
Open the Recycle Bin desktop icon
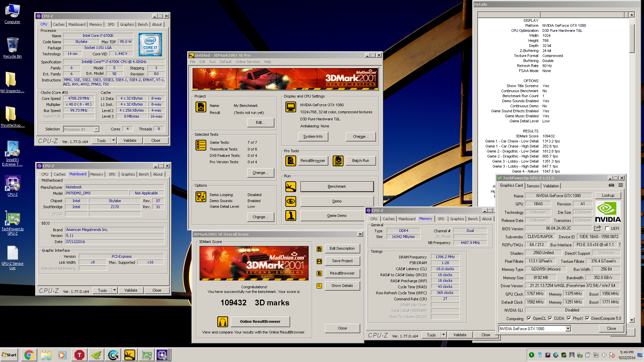tap(12, 48)
